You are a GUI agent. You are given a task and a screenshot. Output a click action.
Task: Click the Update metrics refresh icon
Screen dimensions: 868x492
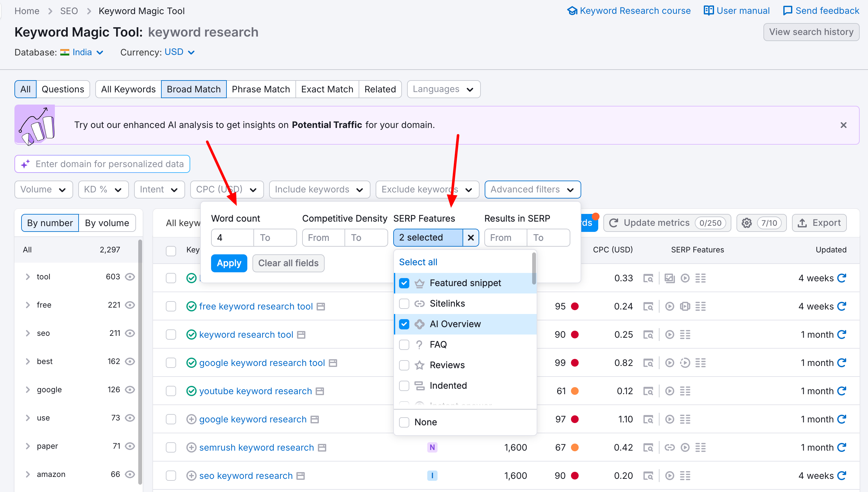(x=614, y=223)
